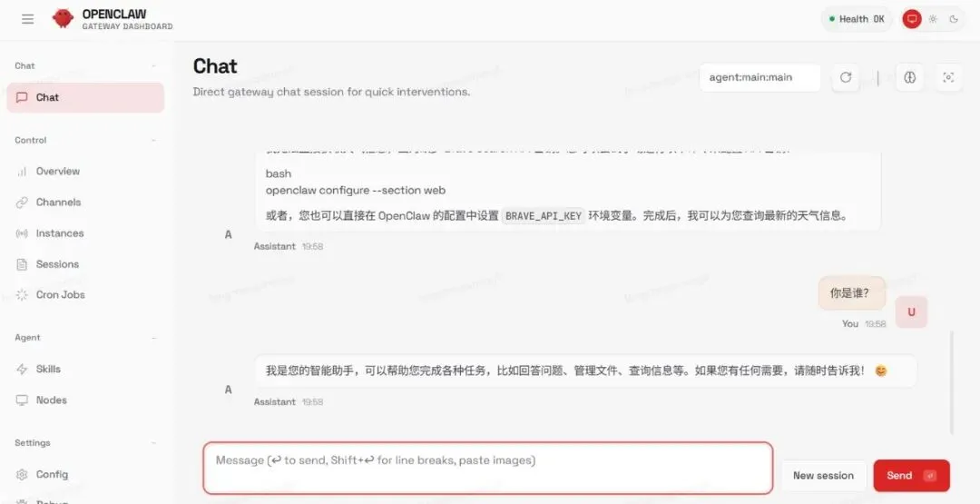Collapse the Agent sidebar section
Viewport: 980px width, 504px height.
click(153, 338)
